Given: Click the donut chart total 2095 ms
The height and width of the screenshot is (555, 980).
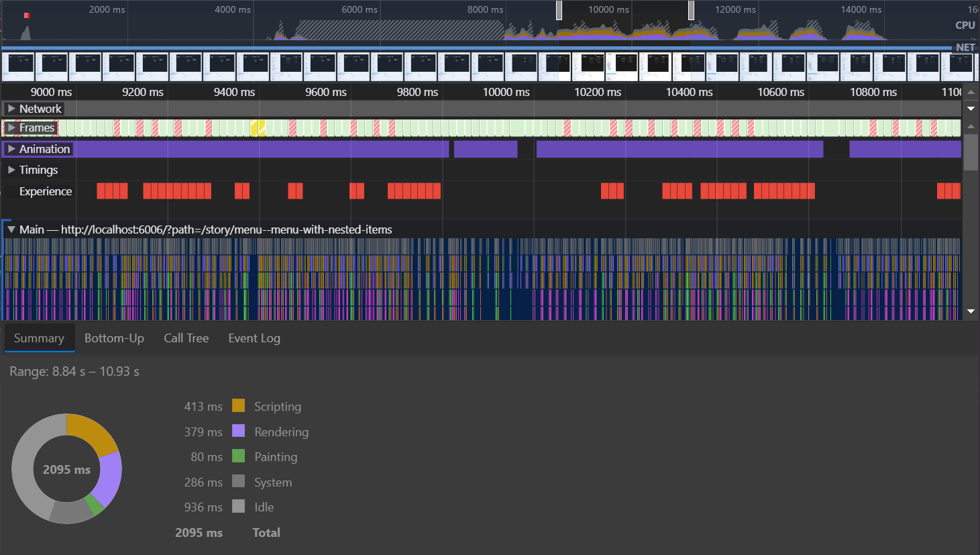Looking at the screenshot, I should pos(66,470).
